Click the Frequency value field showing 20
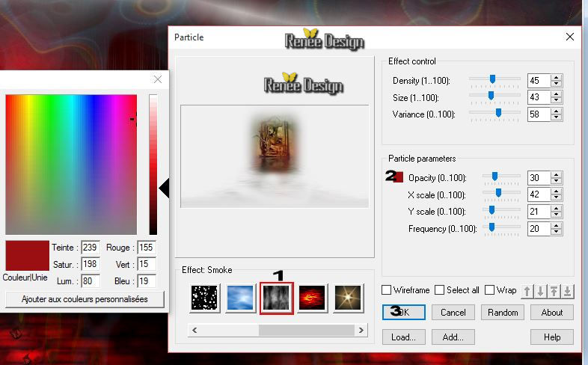Screen dimensions: 588x365 click(x=539, y=229)
